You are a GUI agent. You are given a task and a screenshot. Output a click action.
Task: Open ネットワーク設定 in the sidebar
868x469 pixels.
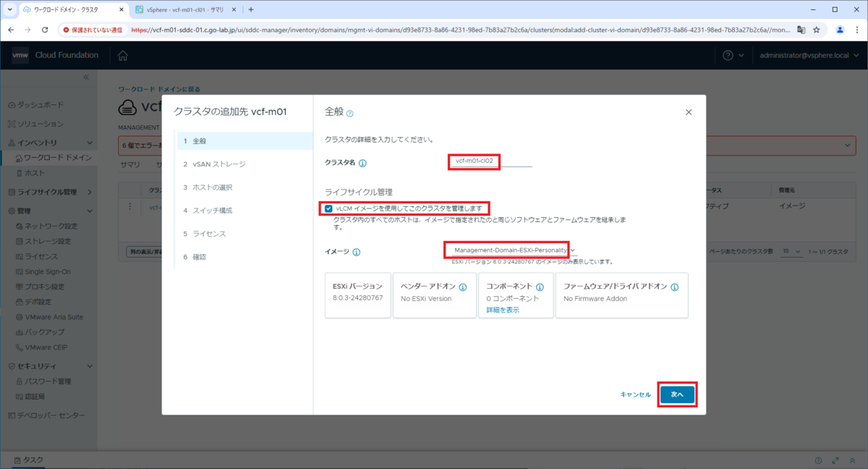[51, 226]
